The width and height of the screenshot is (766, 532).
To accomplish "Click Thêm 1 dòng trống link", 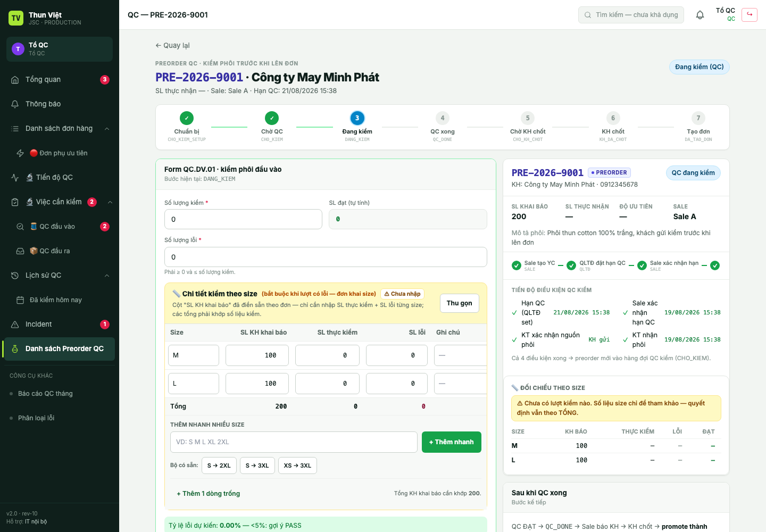I will 209,494.
